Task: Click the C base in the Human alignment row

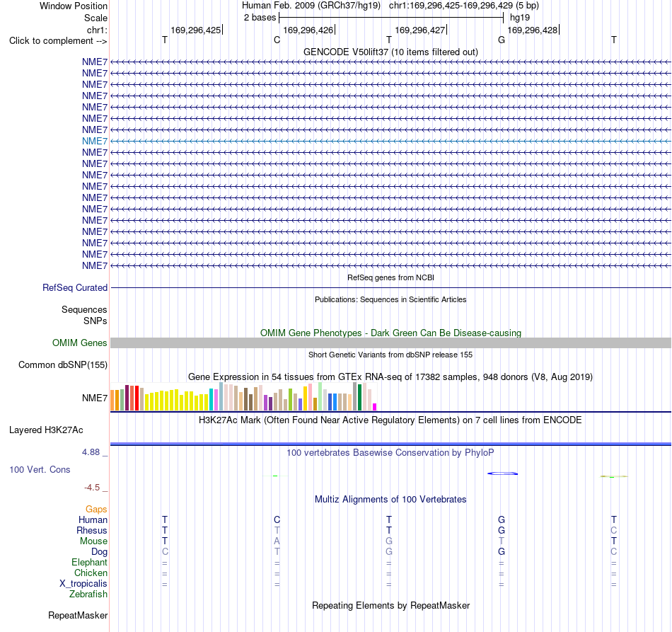Action: point(277,519)
